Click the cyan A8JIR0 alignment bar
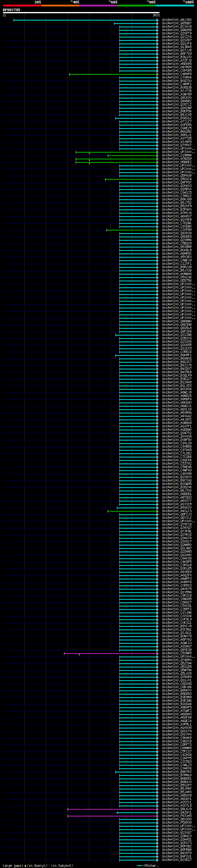Image resolution: width=197 pixels, height=868 pixels. point(86,20)
